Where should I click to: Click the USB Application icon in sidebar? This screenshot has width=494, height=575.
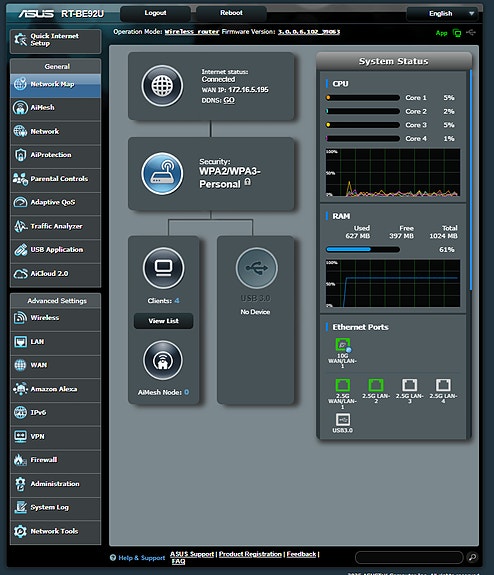(20, 250)
